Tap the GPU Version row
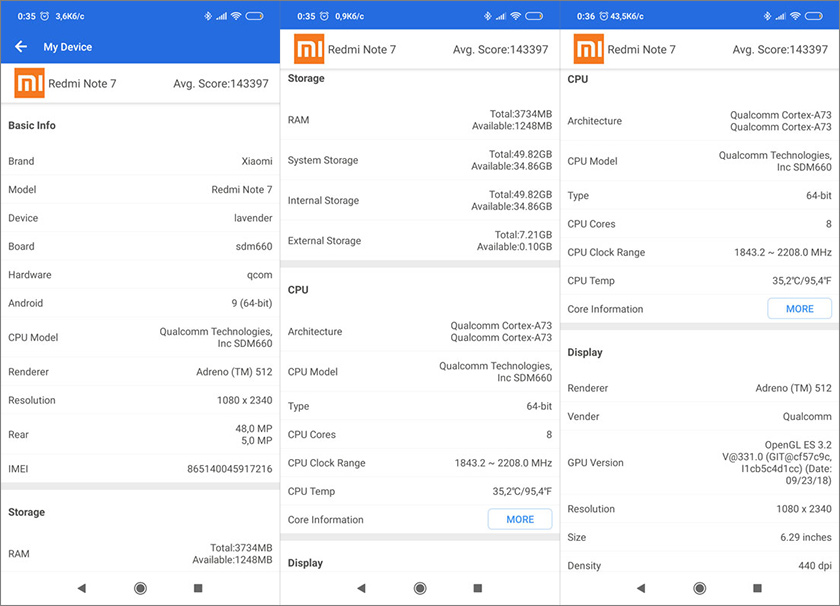This screenshot has height=606, width=840. pyautogui.click(x=700, y=462)
